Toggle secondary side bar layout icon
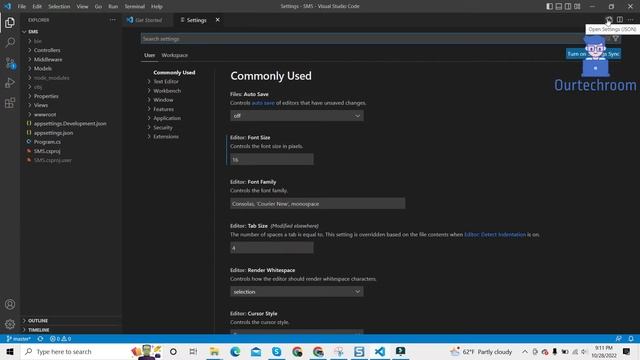This screenshot has width=640, height=360. pos(568,6)
